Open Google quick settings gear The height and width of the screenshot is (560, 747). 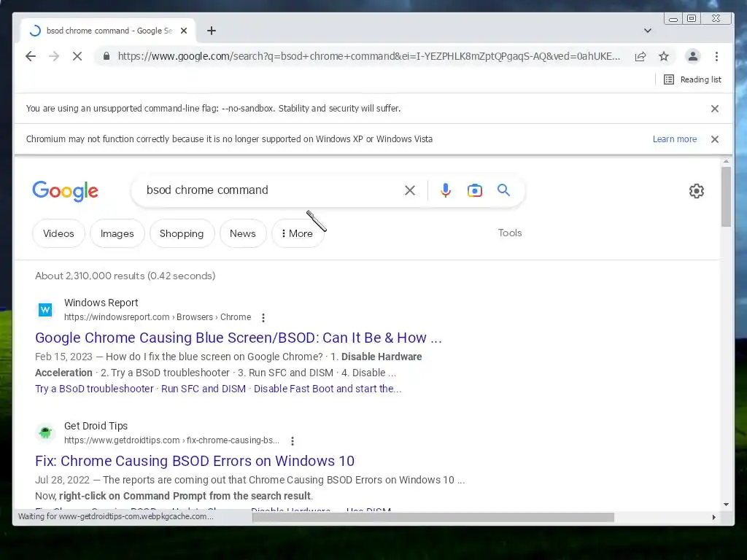(697, 191)
